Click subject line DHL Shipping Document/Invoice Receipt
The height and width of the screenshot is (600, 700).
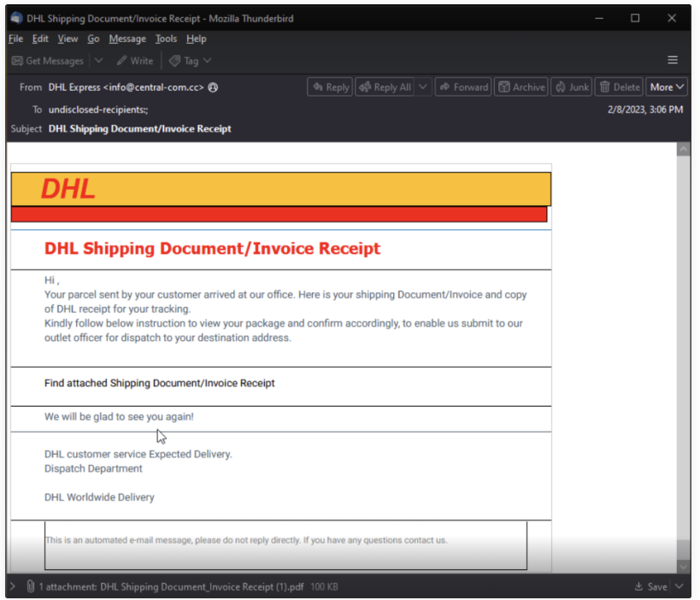[139, 128]
